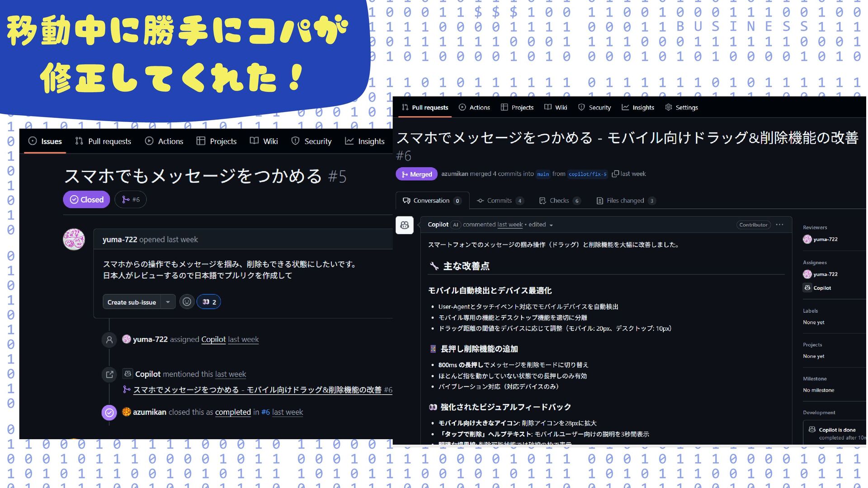Click the copilot/fix-5 branch label
The height and width of the screenshot is (488, 868).
pos(587,174)
